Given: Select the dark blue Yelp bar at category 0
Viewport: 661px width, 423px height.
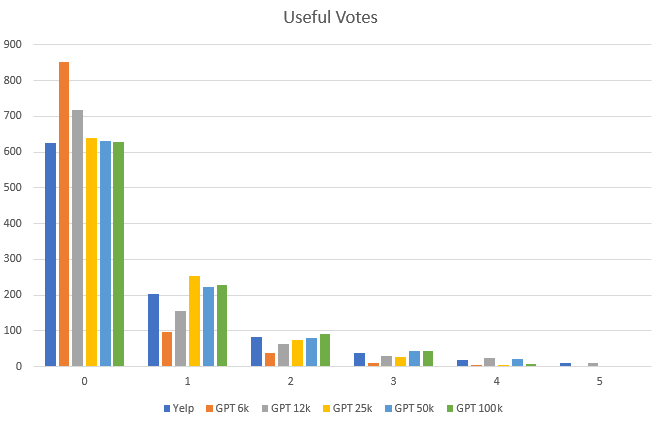Looking at the screenshot, I should [50, 254].
